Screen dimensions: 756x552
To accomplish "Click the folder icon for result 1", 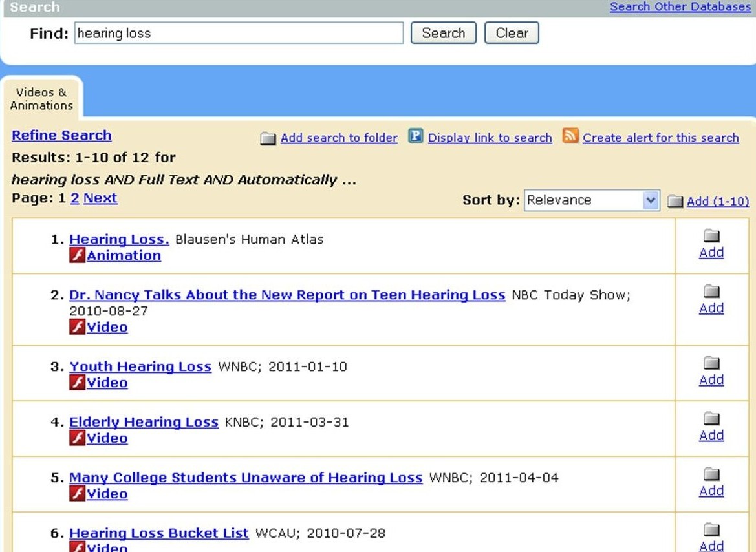I will [x=711, y=236].
